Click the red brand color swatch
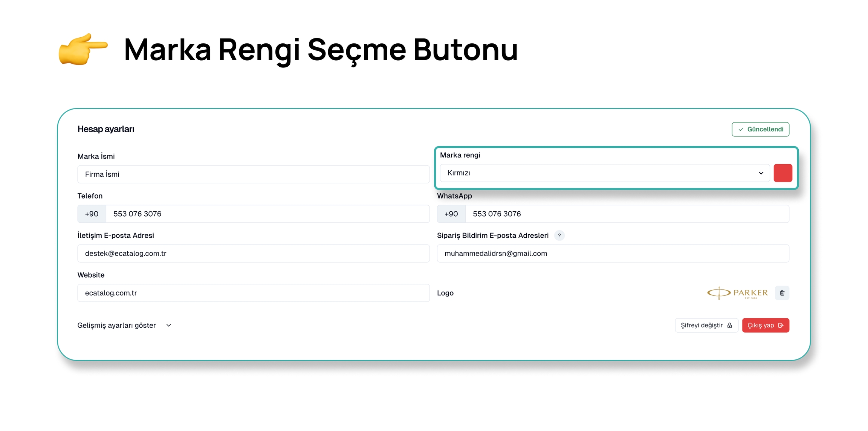The height and width of the screenshot is (431, 868). (x=782, y=173)
